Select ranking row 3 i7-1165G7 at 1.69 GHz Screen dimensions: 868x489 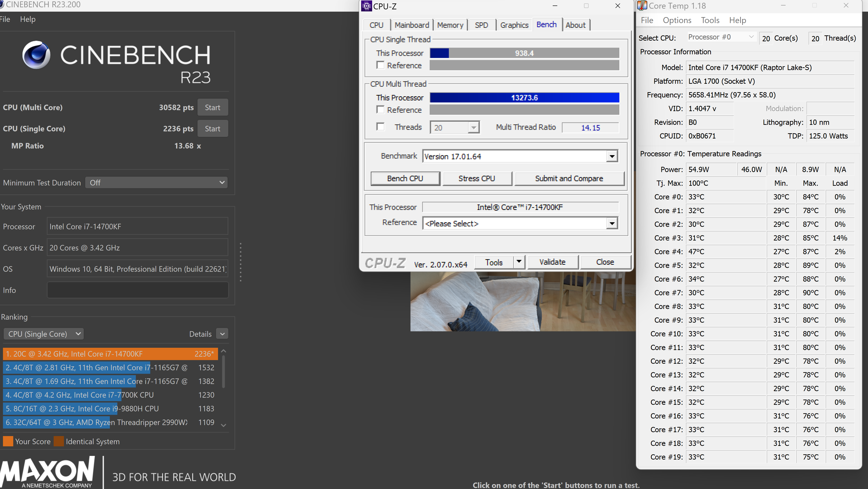(x=110, y=381)
